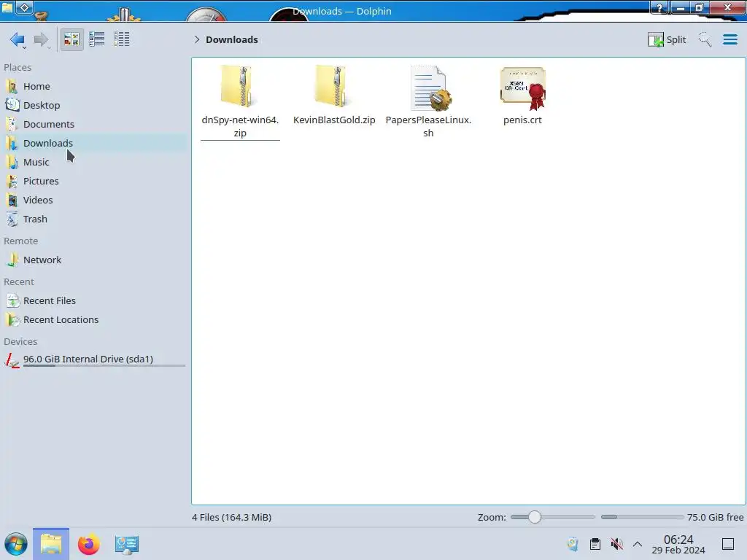Open Trash in Places panel

tap(94, 219)
